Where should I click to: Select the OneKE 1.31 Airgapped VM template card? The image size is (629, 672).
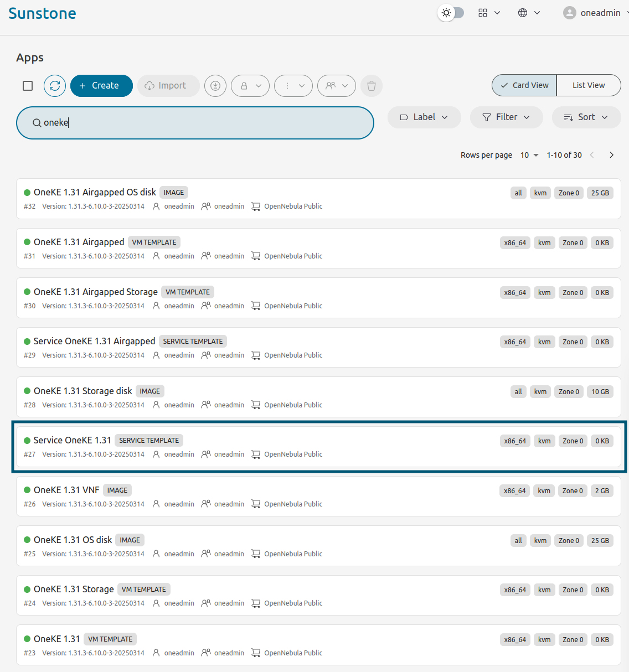(x=318, y=249)
